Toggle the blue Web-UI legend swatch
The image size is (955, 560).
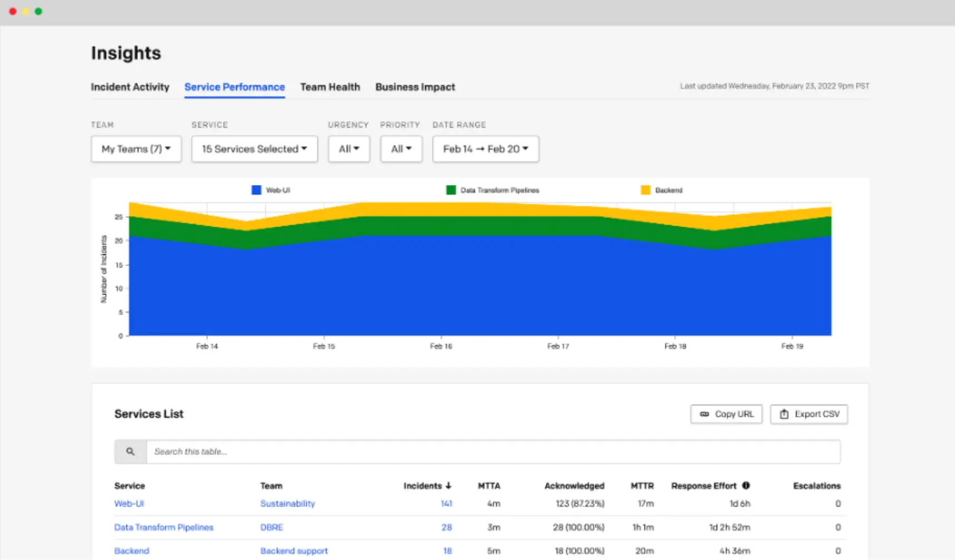click(x=256, y=190)
